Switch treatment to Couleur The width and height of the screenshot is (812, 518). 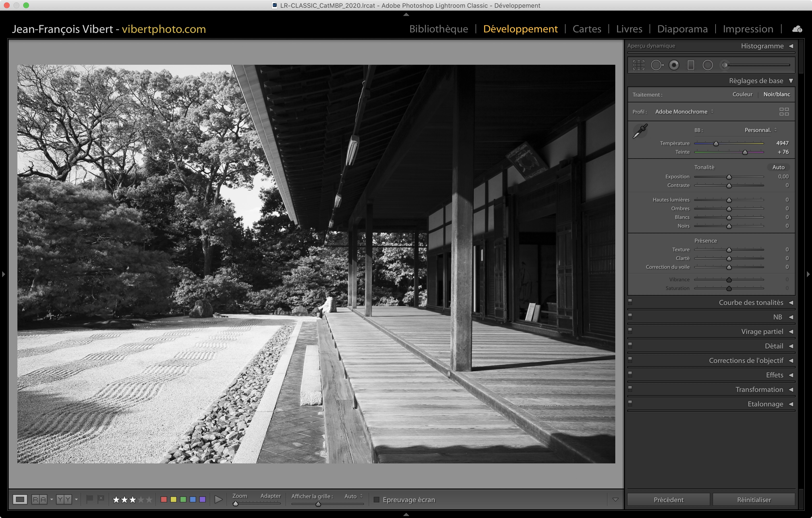coord(742,94)
